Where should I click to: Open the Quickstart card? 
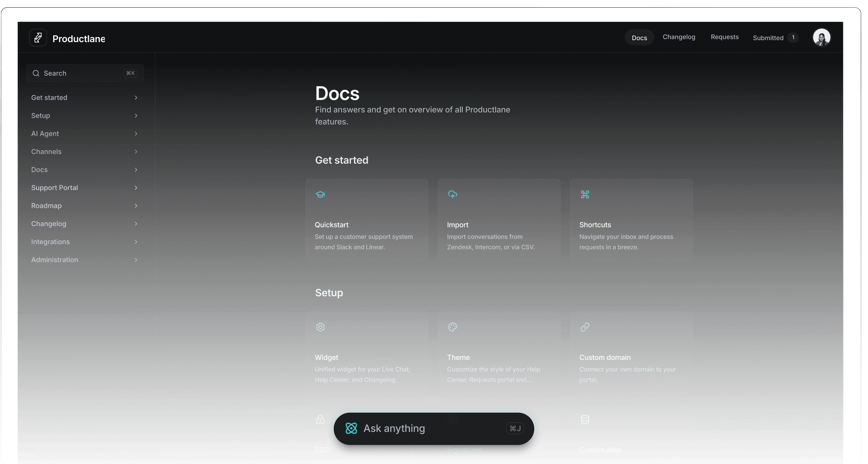(366, 221)
